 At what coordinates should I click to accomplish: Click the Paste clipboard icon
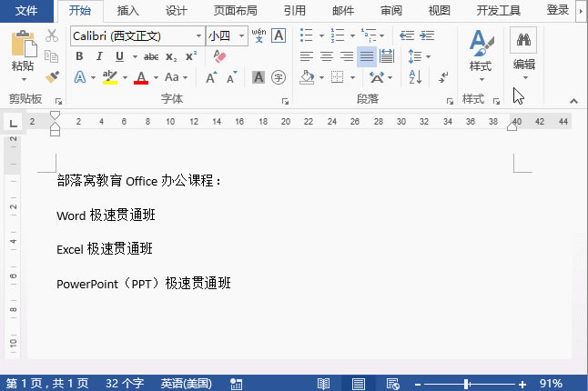click(24, 44)
